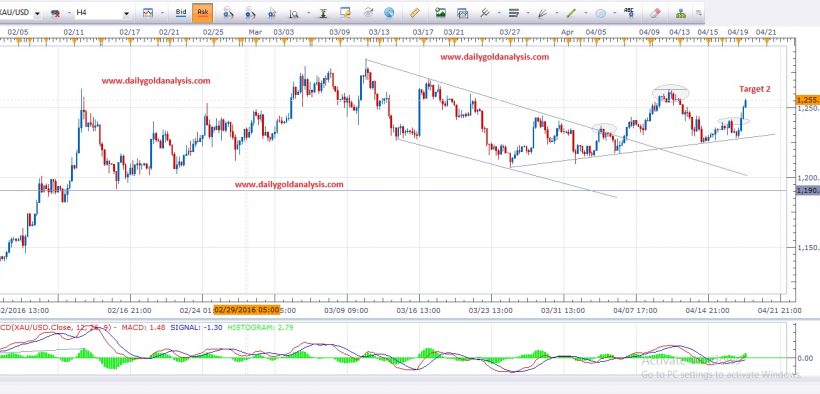Click the stacked windows template icon

click(x=462, y=13)
